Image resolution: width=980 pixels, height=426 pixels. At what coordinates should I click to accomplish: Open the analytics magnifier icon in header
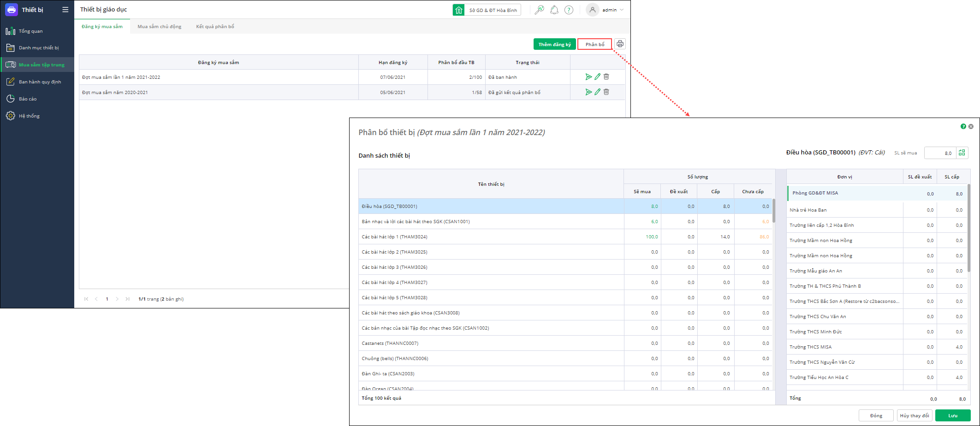(539, 10)
